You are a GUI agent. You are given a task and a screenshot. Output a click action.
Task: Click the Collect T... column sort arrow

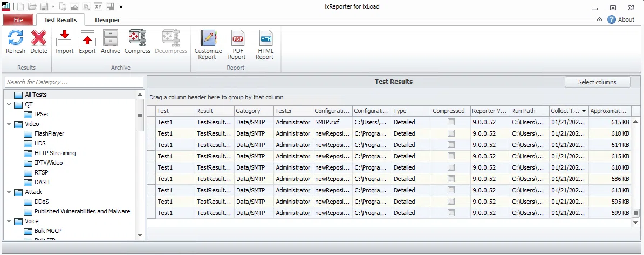pos(584,111)
